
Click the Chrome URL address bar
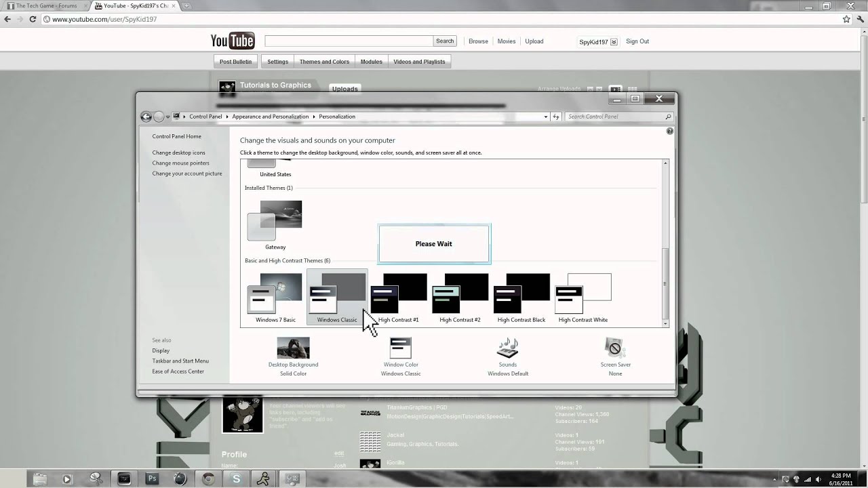click(441, 19)
